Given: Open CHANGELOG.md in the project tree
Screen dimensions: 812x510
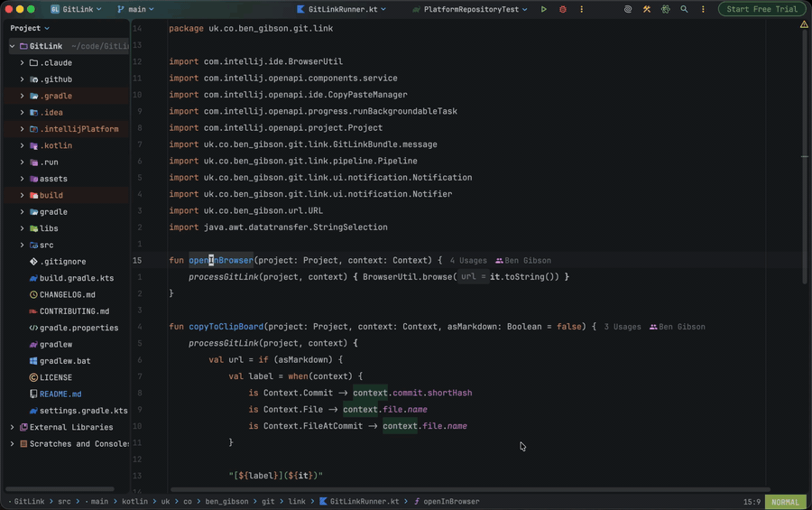Looking at the screenshot, I should tap(68, 295).
